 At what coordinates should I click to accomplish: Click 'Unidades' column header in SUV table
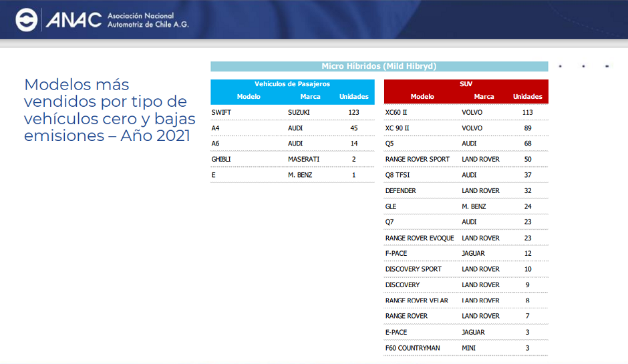point(528,96)
